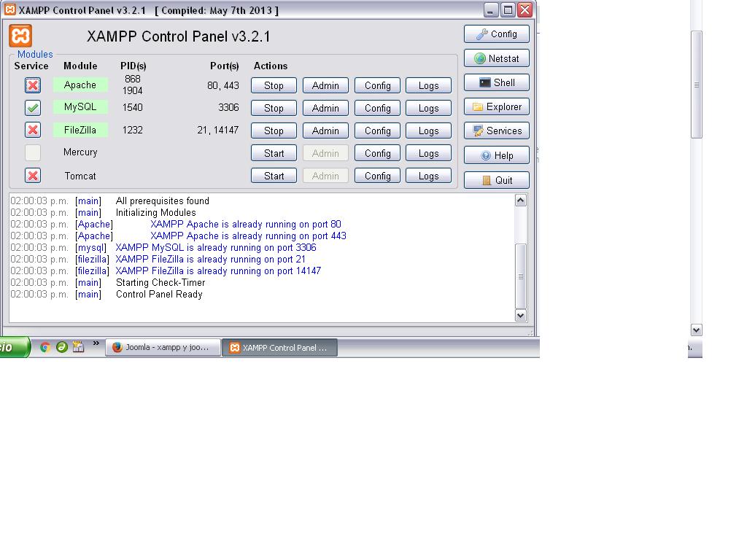Open the Chrome icon in quick launch
The image size is (747, 560).
(x=45, y=347)
